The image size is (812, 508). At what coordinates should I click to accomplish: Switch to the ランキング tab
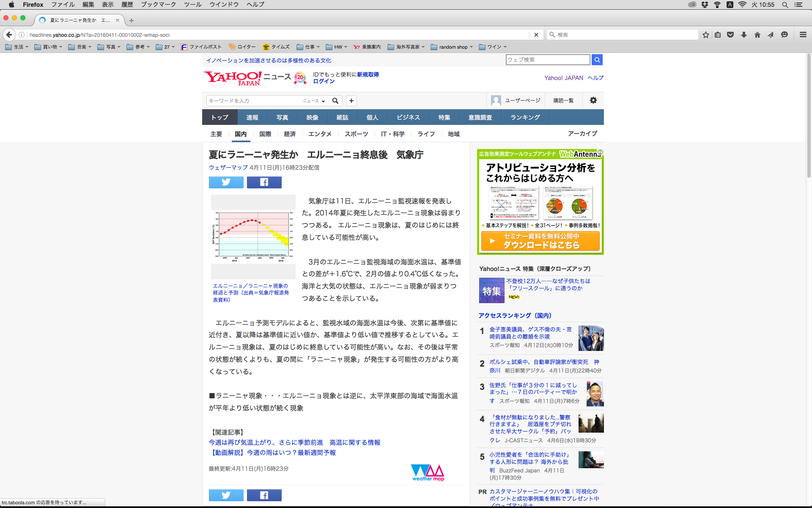[525, 117]
